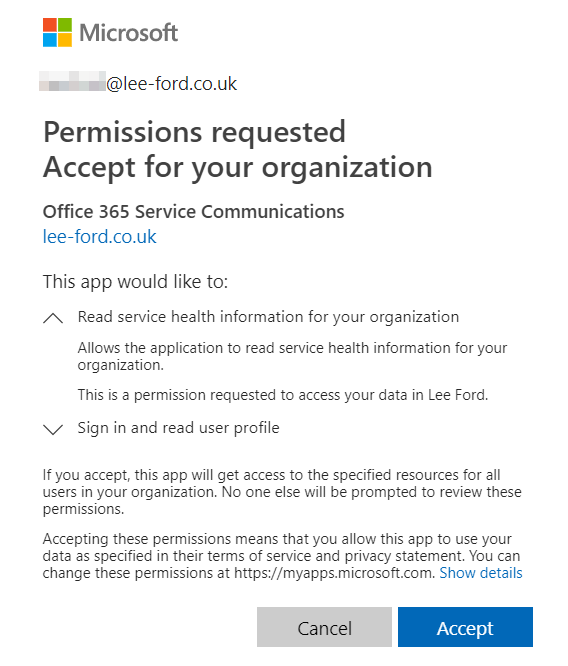Click the Office 365 Service Communications app name
Image resolution: width=568 pixels, height=666 pixels.
click(x=193, y=212)
